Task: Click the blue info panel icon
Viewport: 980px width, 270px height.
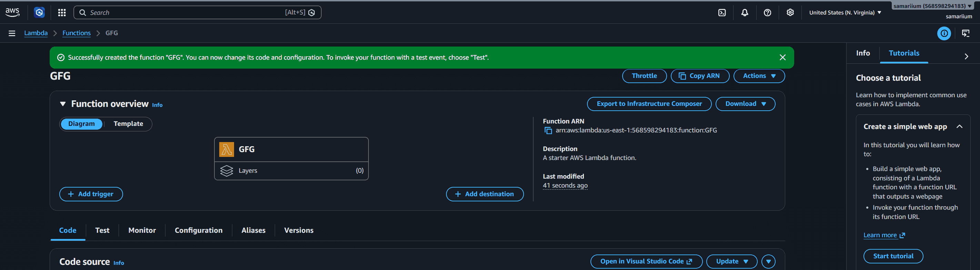Action: pyautogui.click(x=944, y=33)
